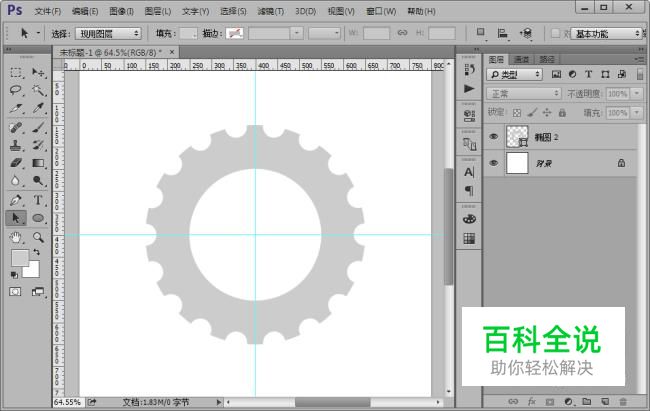Image resolution: width=650 pixels, height=411 pixels.
Task: Select the Rectangular Marquee tool
Action: [x=16, y=73]
